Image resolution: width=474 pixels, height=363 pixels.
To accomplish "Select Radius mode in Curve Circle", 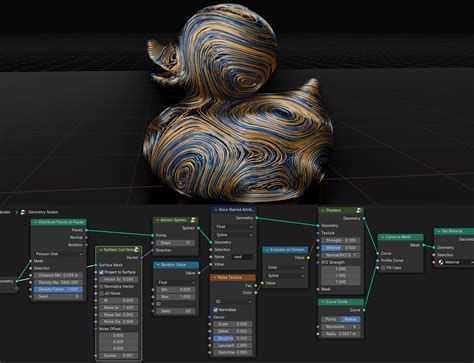I will point(350,319).
